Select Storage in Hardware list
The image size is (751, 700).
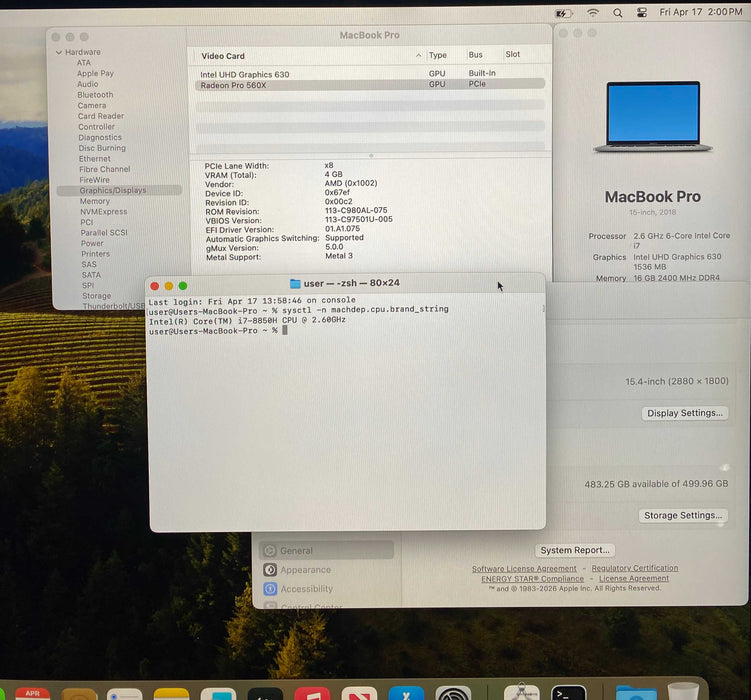point(96,296)
